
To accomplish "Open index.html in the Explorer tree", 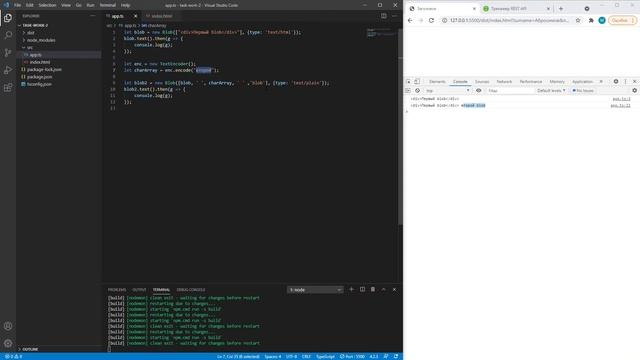I will pos(40,62).
